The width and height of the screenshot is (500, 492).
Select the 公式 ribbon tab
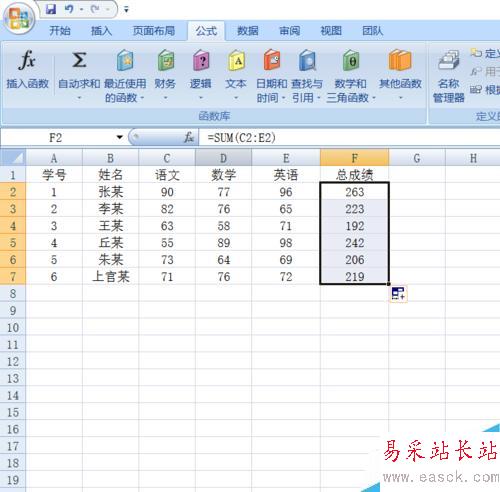click(x=206, y=31)
